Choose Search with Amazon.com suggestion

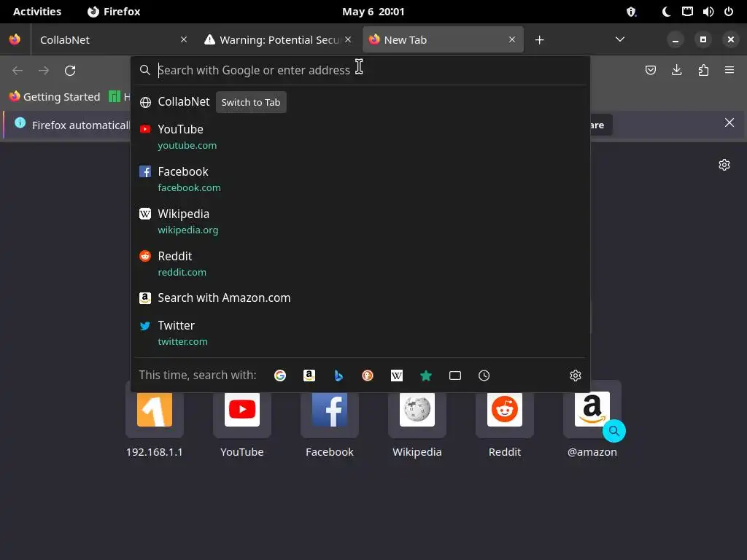pos(360,298)
